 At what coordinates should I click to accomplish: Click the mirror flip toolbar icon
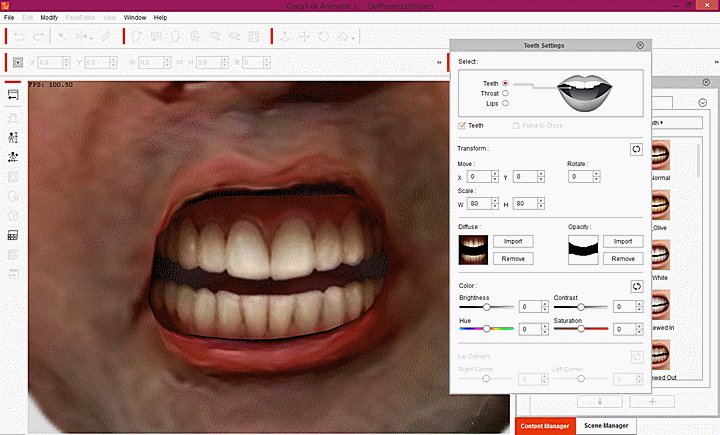coord(83,36)
